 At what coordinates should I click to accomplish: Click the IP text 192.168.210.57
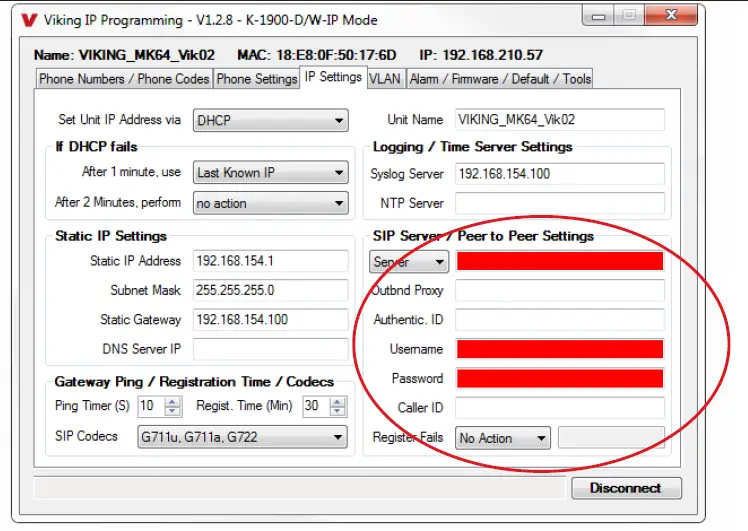pyautogui.click(x=492, y=55)
